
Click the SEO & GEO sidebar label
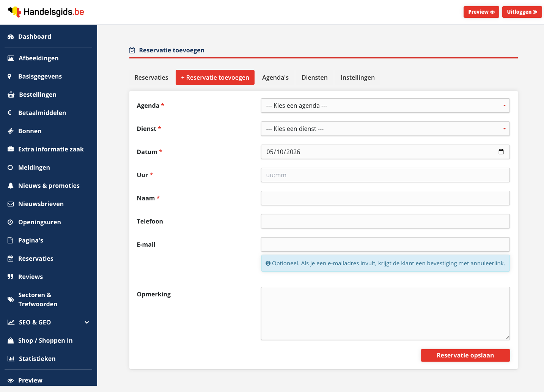pyautogui.click(x=35, y=322)
